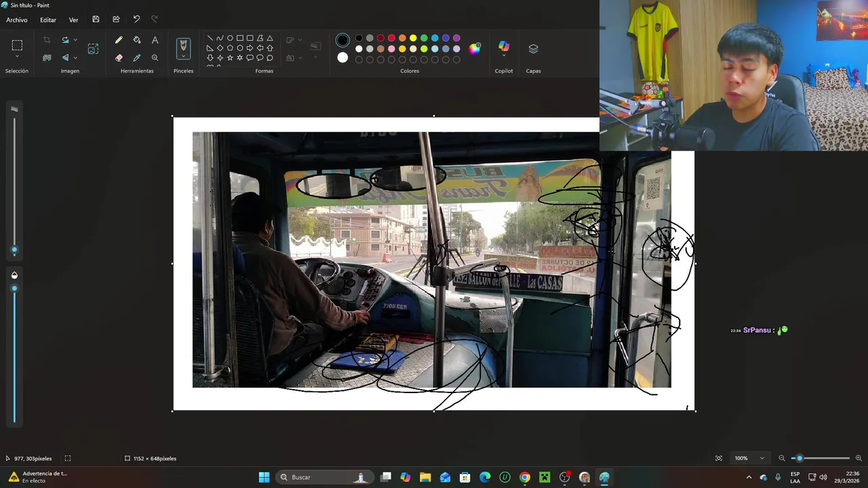
Task: Click the ESP LAA language indicator
Action: 795,477
